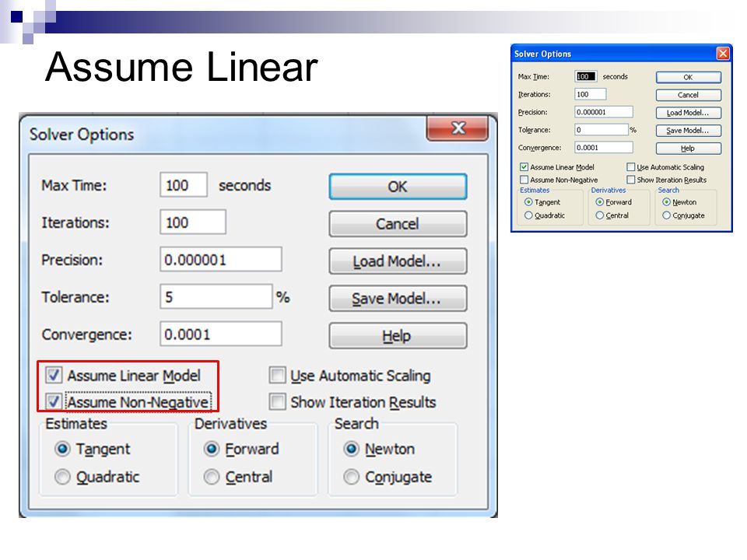Enable Use Automatic Scaling in large dialog
This screenshot has width=747, height=560.
coord(277,375)
